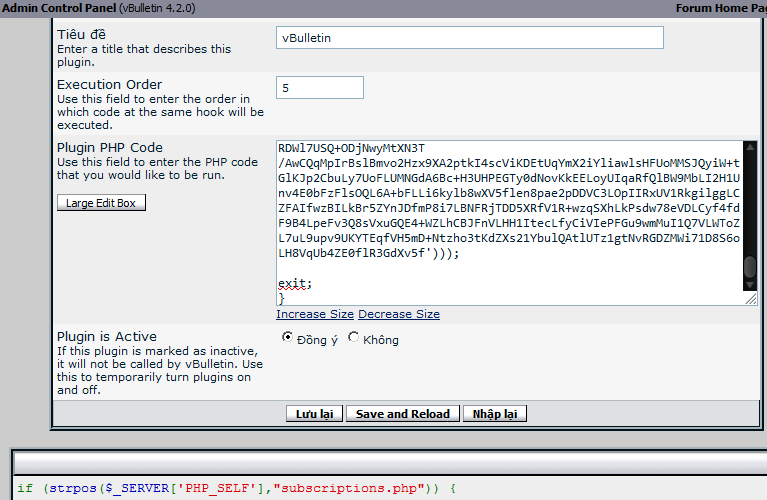
Task: Click the PHP code scrollbar up arrow
Action: pyautogui.click(x=750, y=147)
